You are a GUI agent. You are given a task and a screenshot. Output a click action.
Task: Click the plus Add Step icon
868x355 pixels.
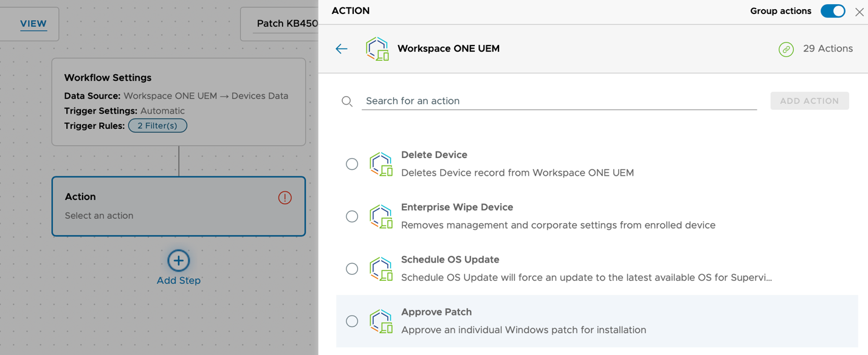[x=179, y=261]
